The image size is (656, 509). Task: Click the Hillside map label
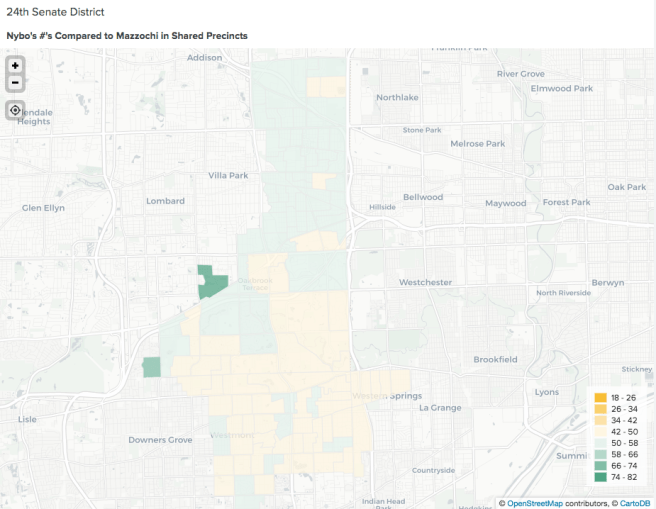point(382,207)
